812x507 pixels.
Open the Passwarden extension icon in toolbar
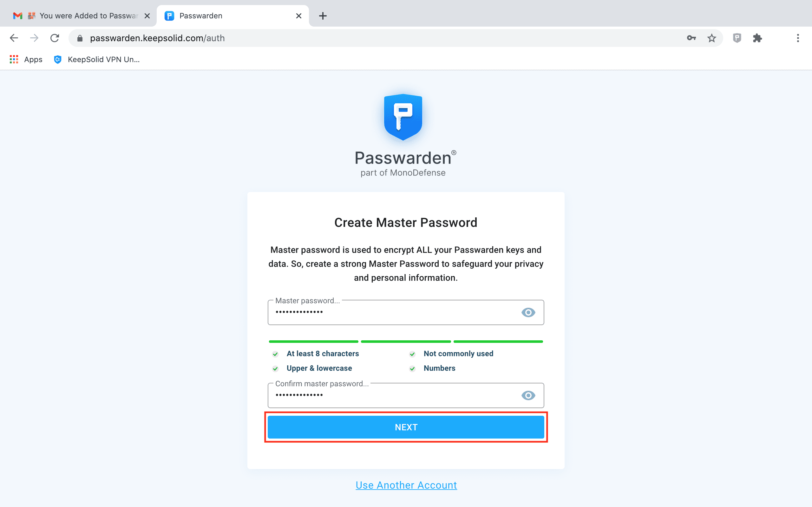[x=737, y=38]
